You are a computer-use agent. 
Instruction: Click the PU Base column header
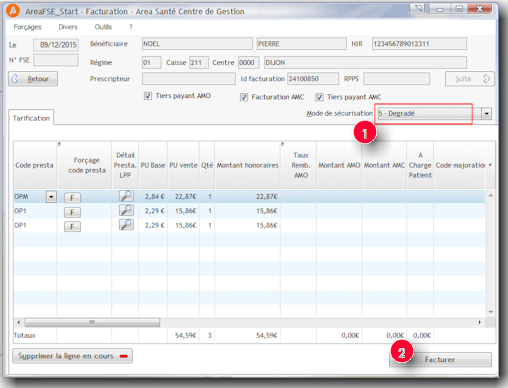pos(153,165)
